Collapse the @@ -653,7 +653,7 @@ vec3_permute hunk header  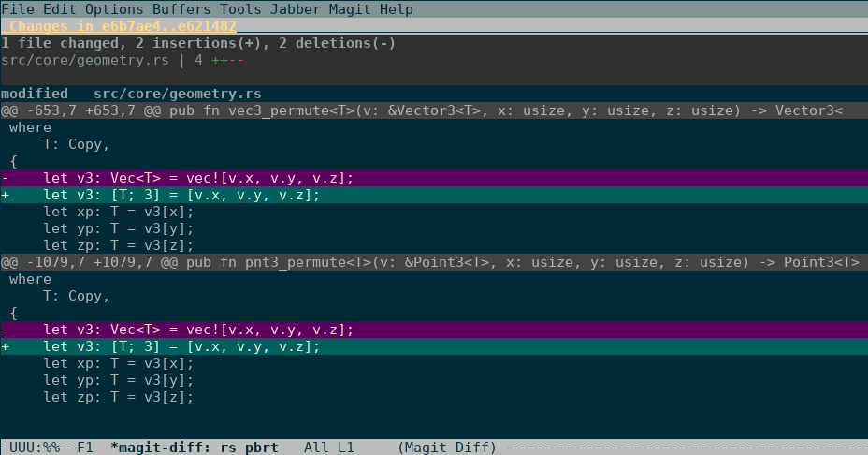pos(434,110)
